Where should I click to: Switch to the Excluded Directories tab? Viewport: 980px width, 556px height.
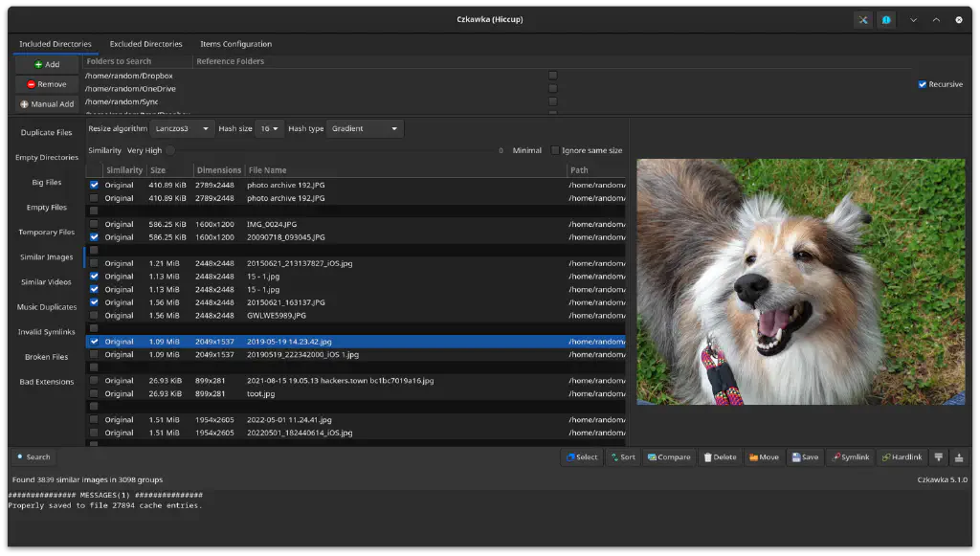tap(145, 43)
